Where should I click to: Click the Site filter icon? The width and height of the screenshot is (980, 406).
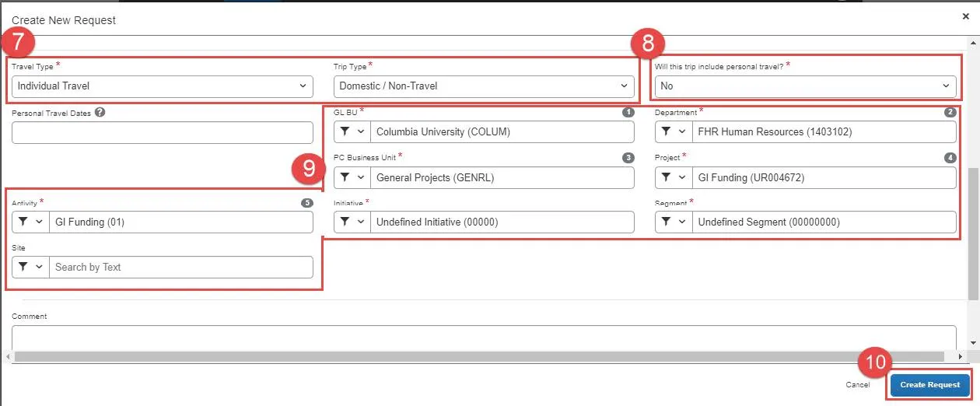pyautogui.click(x=23, y=268)
